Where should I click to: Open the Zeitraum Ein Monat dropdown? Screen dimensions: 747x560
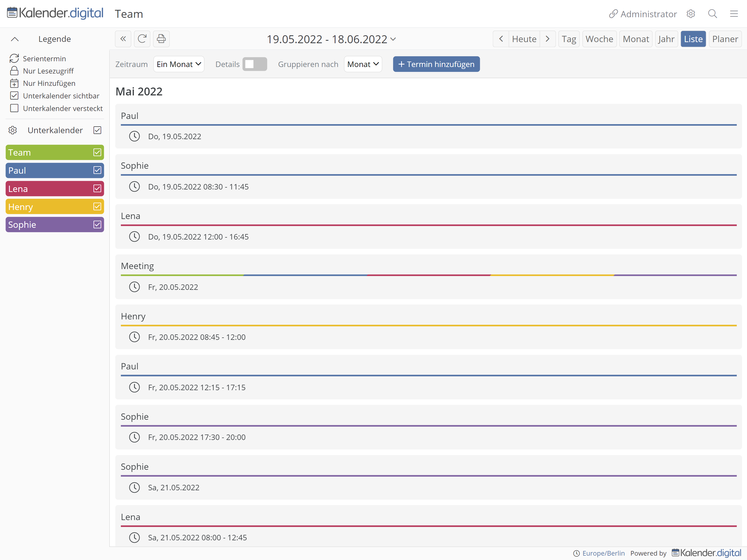coord(179,64)
